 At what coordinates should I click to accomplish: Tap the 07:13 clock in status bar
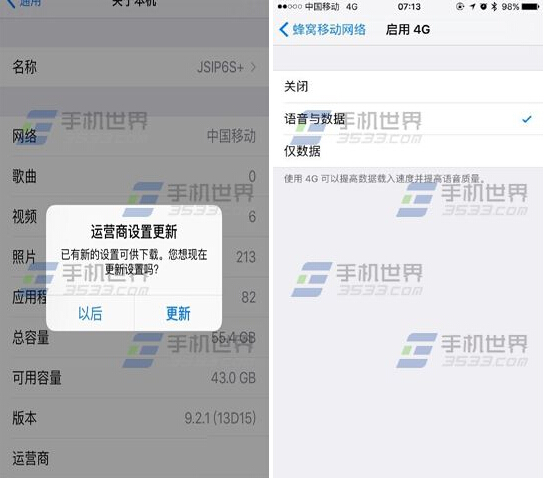coord(409,7)
